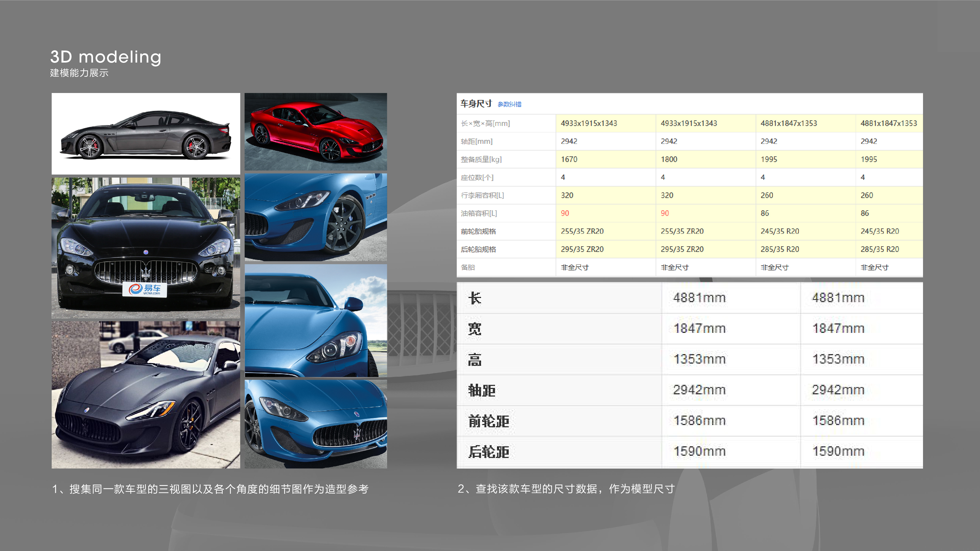Click the first 4933x1915x1343 dimension cell
The height and width of the screenshot is (551, 980).
pos(589,123)
